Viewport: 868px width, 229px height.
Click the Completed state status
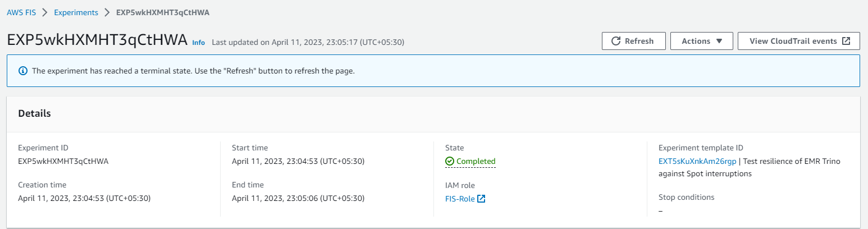tap(470, 161)
